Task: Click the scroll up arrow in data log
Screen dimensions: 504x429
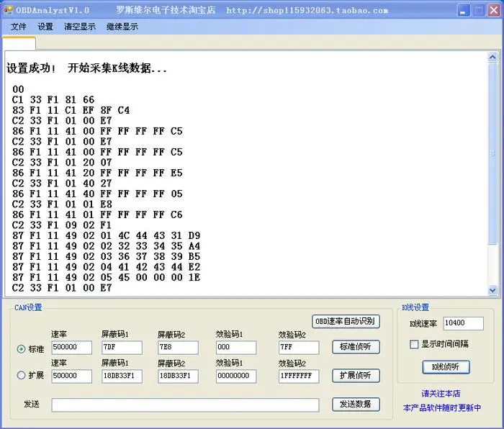Action: click(492, 57)
